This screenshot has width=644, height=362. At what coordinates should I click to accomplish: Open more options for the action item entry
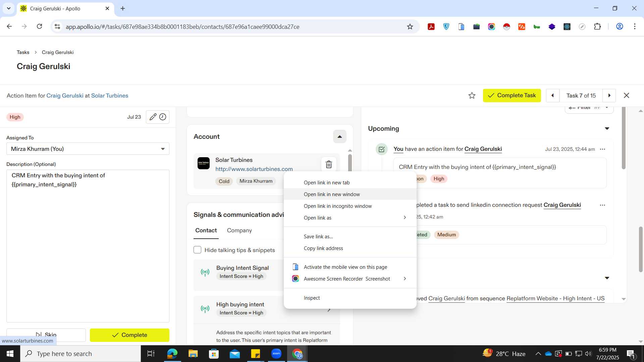click(602, 149)
